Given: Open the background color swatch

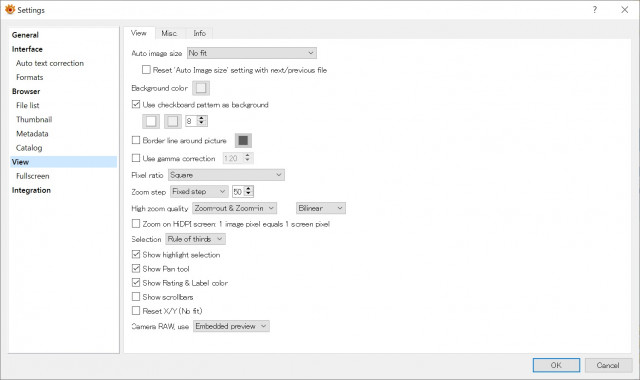Looking at the screenshot, I should 201,88.
